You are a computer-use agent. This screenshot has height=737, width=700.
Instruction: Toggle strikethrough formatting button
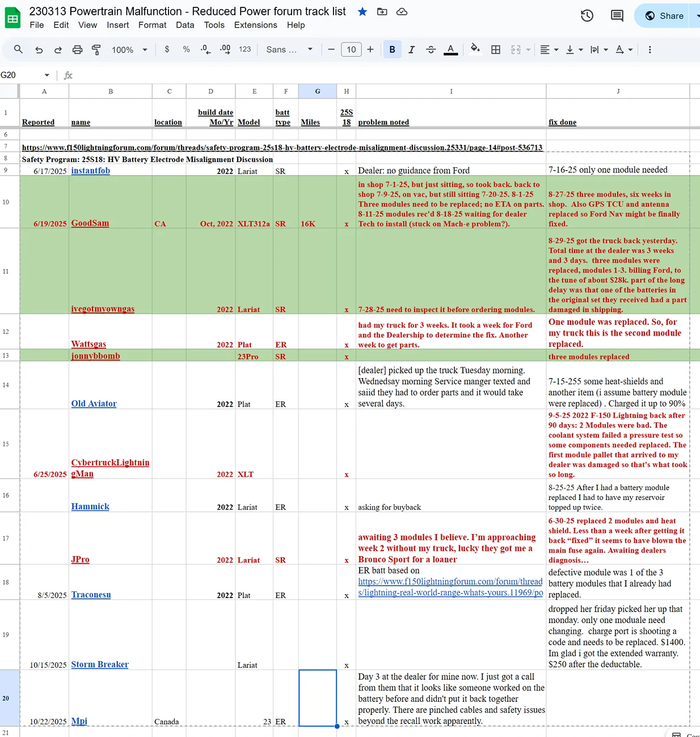pos(431,50)
